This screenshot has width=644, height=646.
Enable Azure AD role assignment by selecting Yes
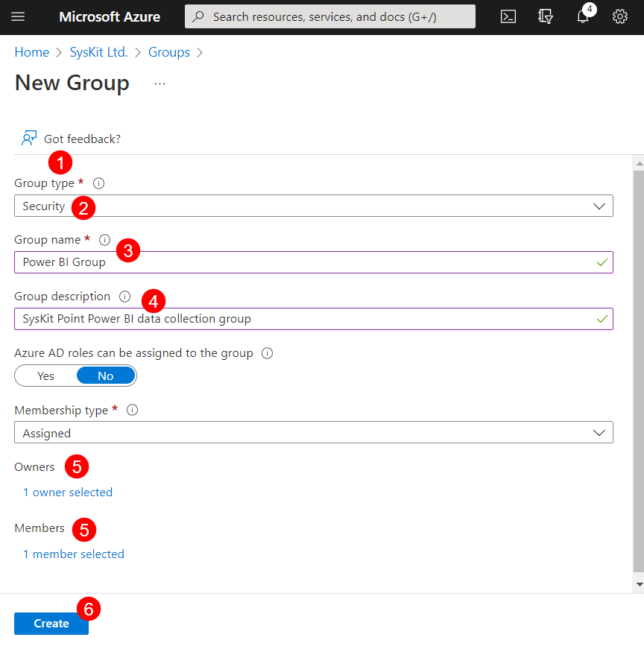[45, 376]
